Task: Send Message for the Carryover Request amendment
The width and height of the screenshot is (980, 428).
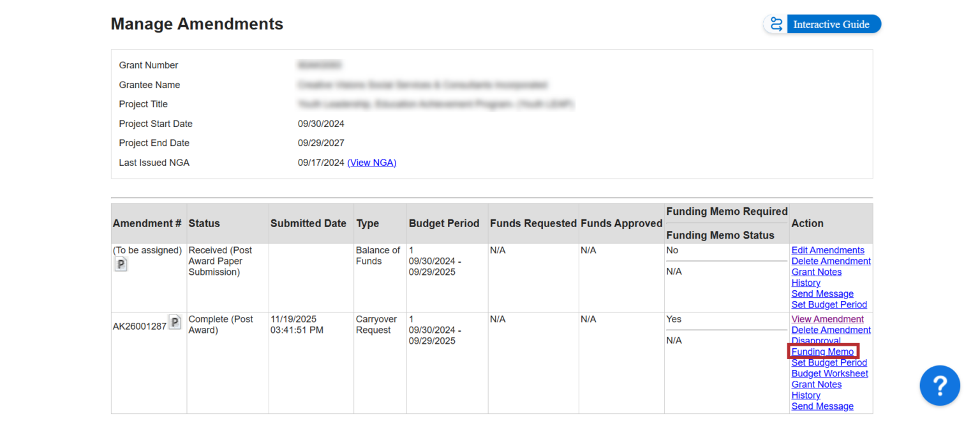Action: [822, 406]
